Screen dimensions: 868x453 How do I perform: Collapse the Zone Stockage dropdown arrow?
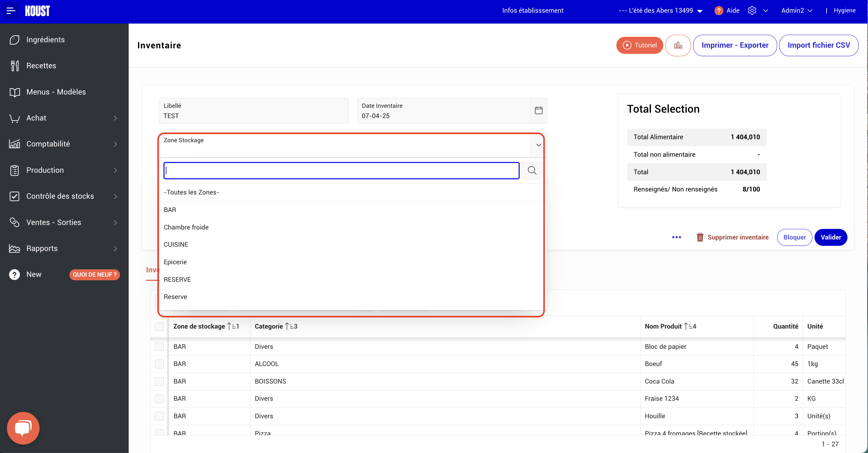coord(538,145)
